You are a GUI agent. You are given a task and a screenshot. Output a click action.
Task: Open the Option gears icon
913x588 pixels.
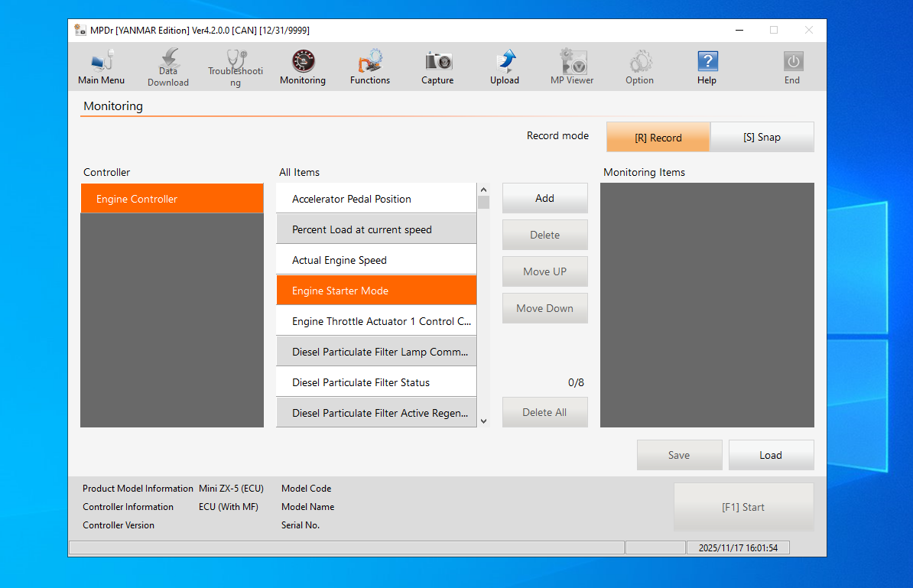(639, 67)
